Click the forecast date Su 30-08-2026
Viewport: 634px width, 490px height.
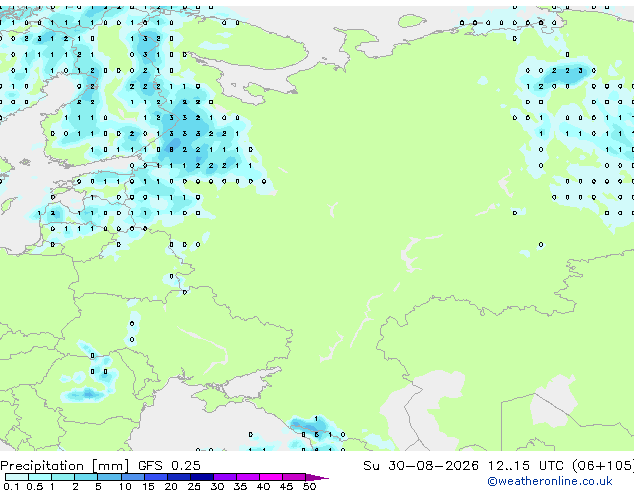click(x=421, y=466)
